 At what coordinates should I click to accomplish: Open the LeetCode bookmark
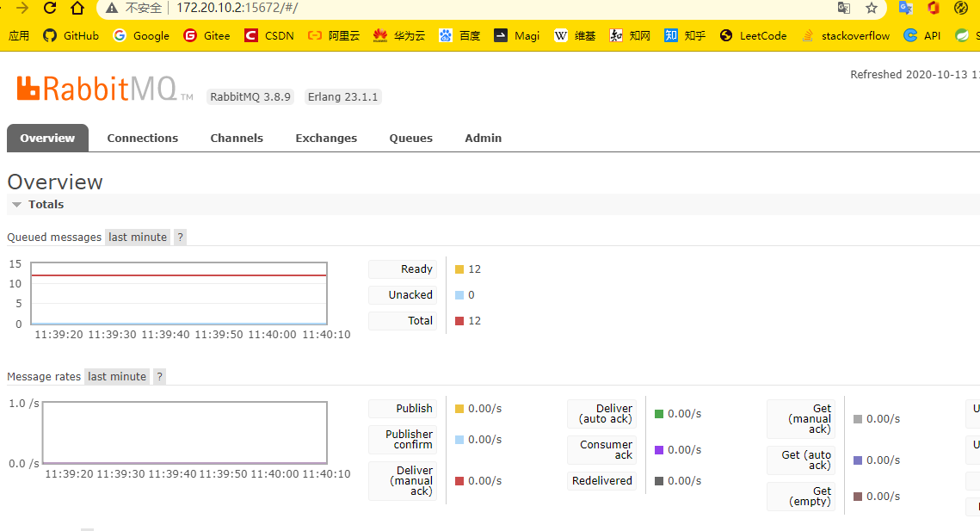point(753,35)
